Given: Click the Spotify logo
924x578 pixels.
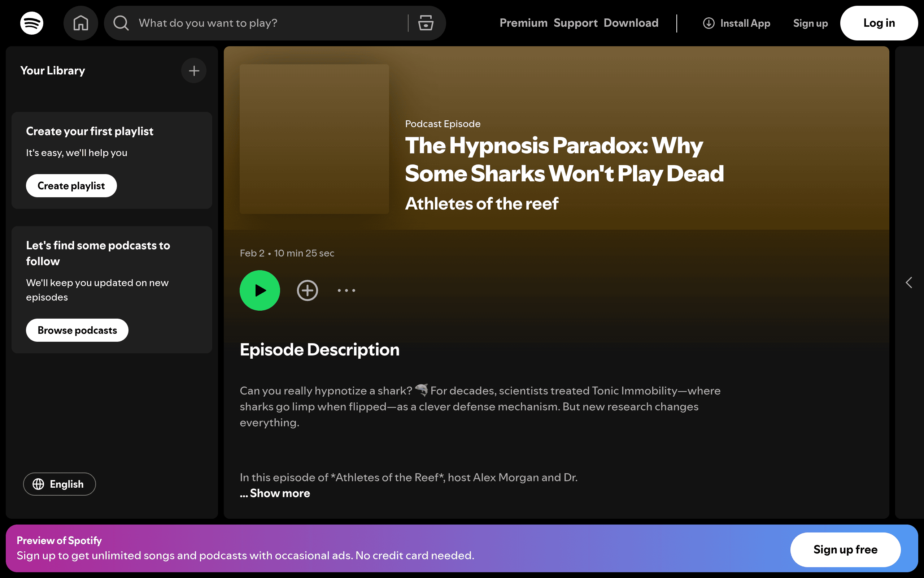Looking at the screenshot, I should 32,23.
